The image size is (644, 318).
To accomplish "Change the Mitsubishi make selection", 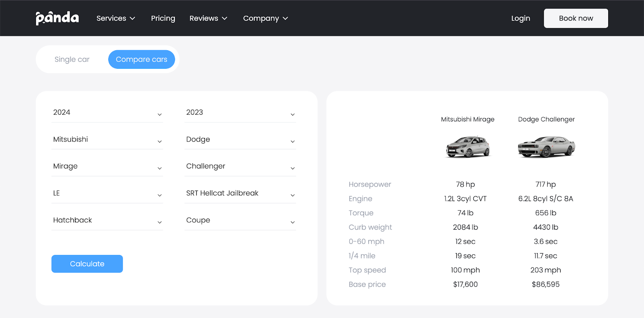I will [107, 140].
